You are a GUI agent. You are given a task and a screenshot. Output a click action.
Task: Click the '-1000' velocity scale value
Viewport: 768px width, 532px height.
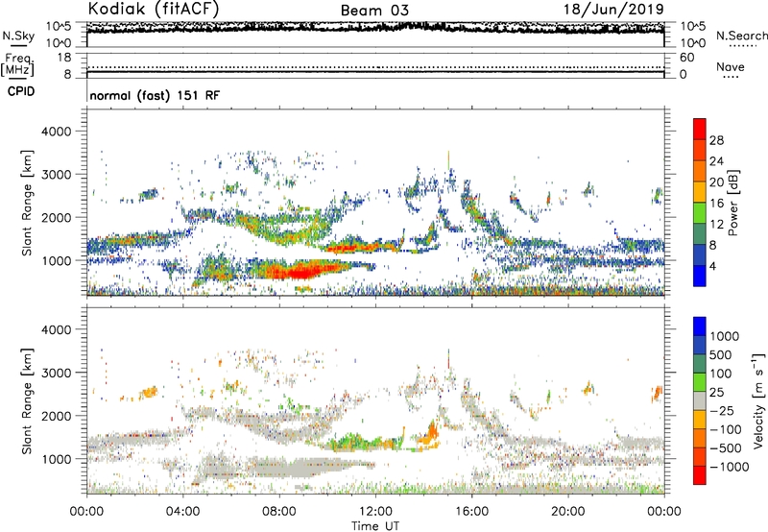tap(730, 467)
